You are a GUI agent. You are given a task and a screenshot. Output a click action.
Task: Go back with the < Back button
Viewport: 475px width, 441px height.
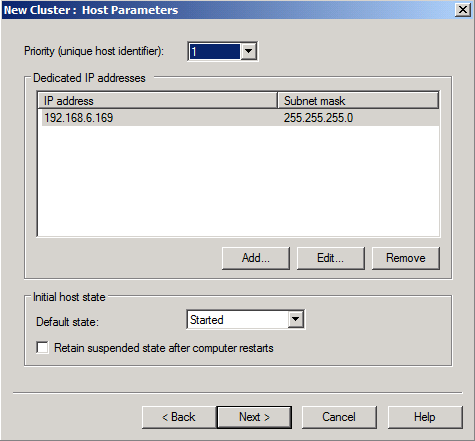179,417
